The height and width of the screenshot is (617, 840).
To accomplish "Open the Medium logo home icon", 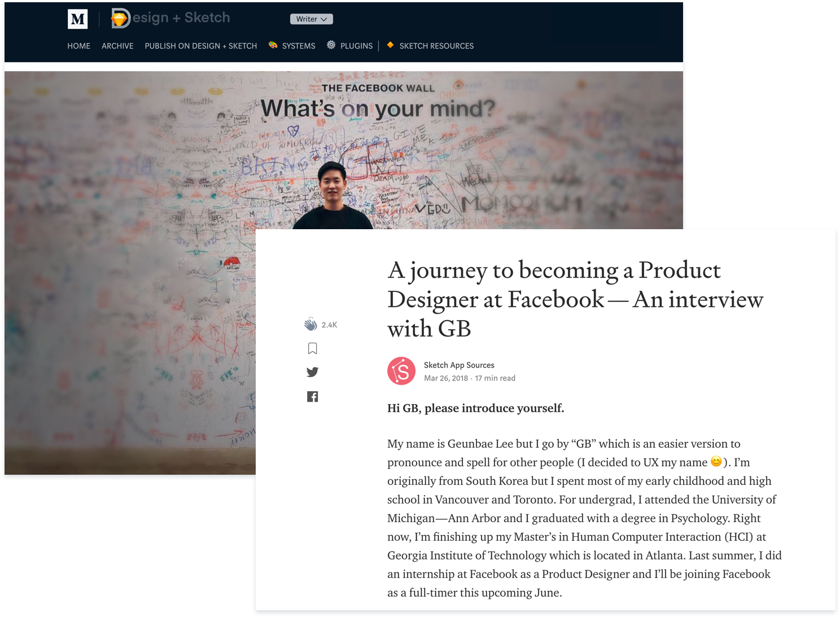I will [x=77, y=19].
